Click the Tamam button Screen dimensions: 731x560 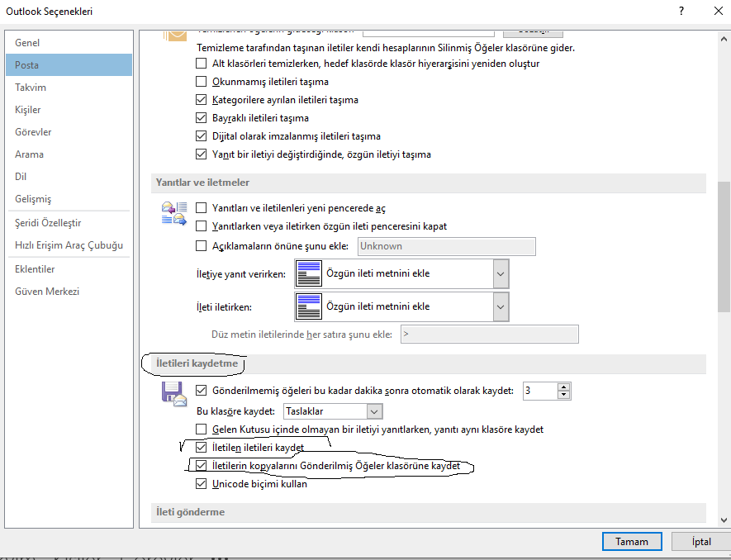click(x=632, y=541)
